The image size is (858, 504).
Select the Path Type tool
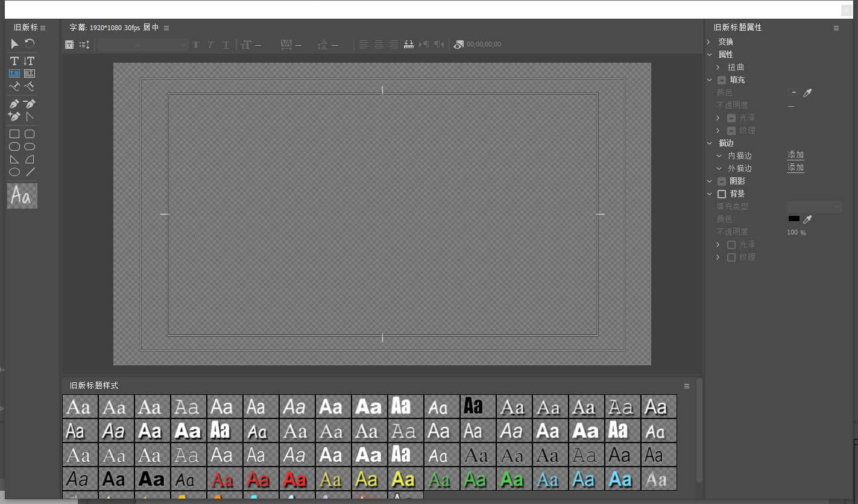tap(14, 86)
